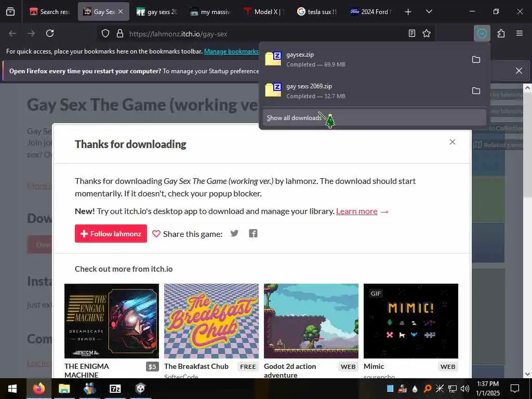The height and width of the screenshot is (399, 532).
Task: Click the scrollbar up arrow
Action: pos(528,88)
